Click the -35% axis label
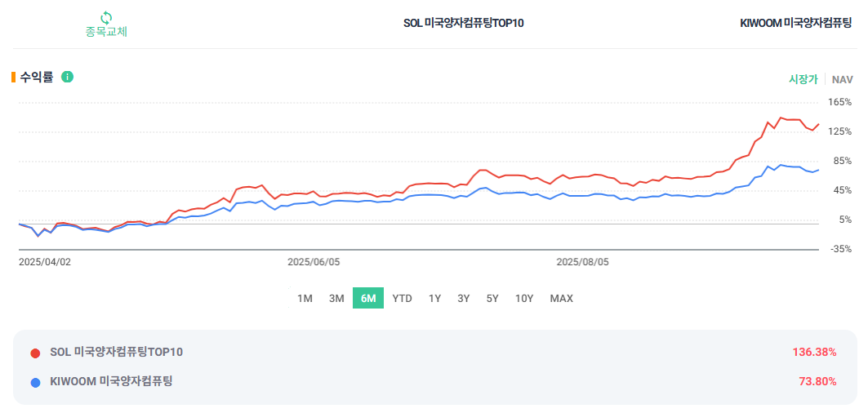The width and height of the screenshot is (868, 413). 841,249
